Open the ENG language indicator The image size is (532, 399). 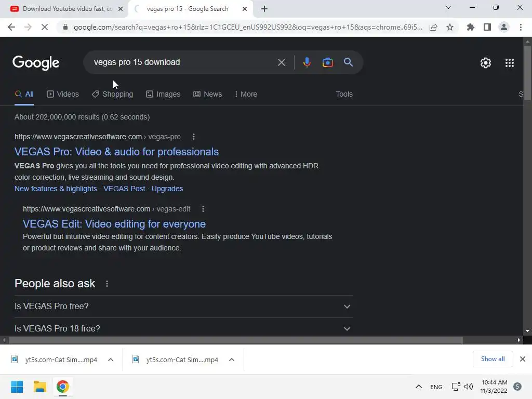[436, 387]
